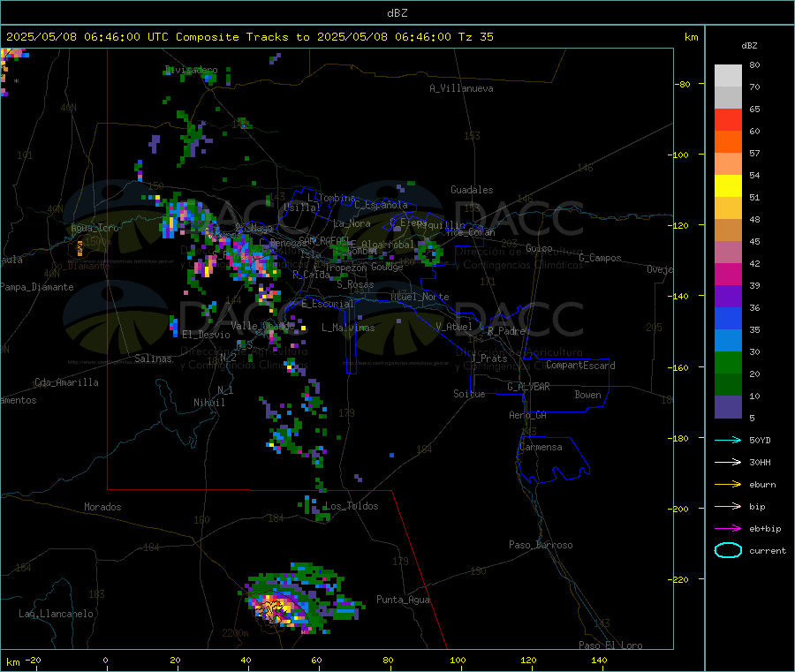Image resolution: width=795 pixels, height=672 pixels.
Task: Select the yellow swatch in dBZ scale
Action: (x=728, y=186)
